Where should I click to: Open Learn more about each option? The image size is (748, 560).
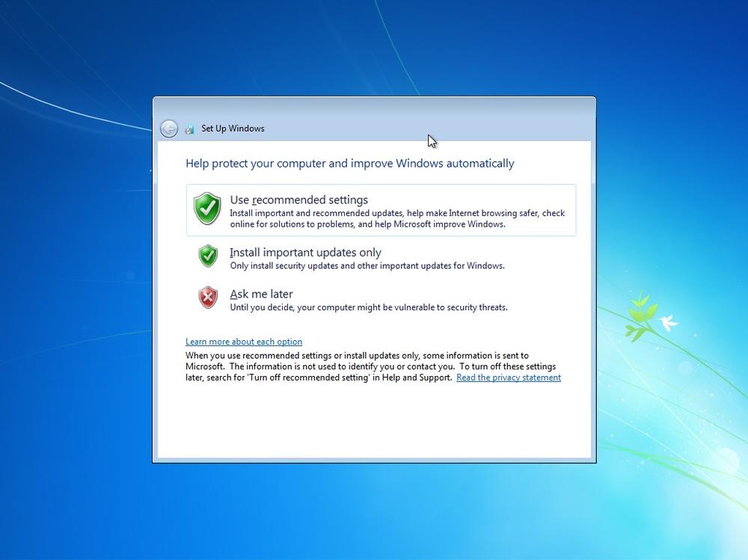pos(244,341)
